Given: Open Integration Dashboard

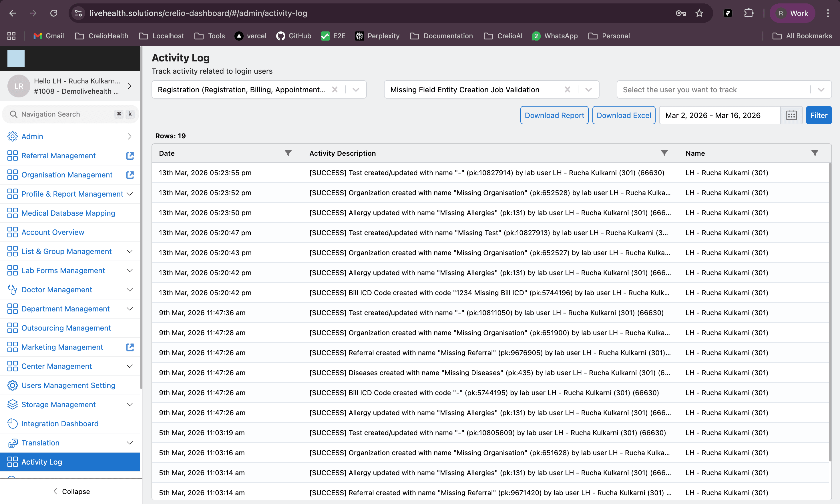Looking at the screenshot, I should click(x=70, y=423).
